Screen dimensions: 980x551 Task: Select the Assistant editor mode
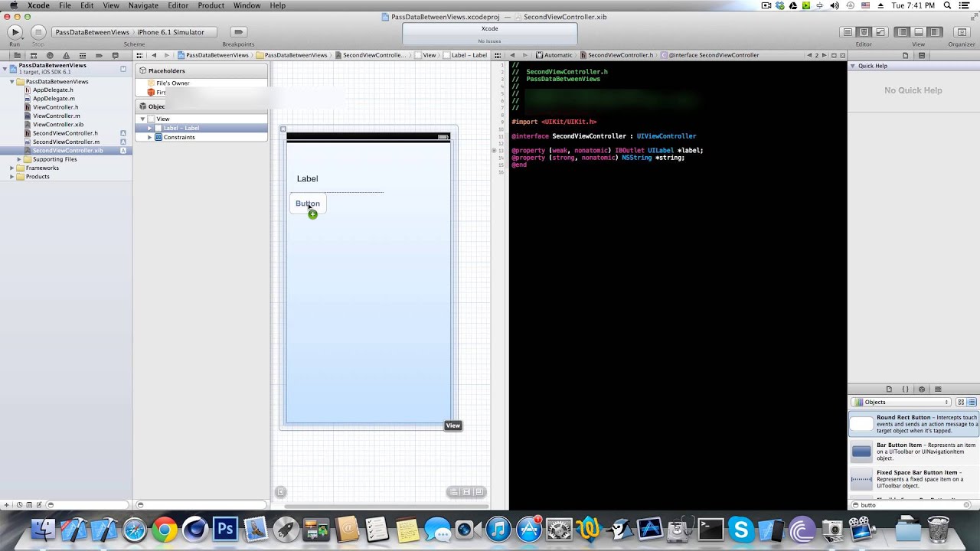tap(864, 32)
